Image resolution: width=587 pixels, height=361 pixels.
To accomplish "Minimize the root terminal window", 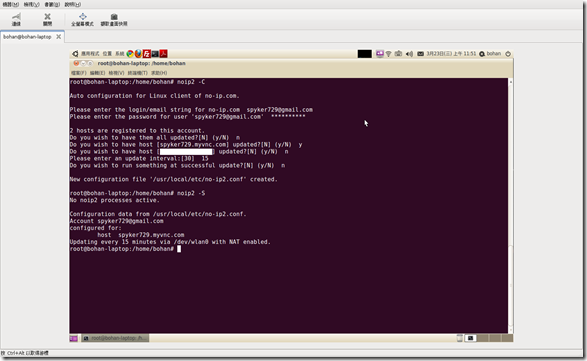I will point(83,63).
